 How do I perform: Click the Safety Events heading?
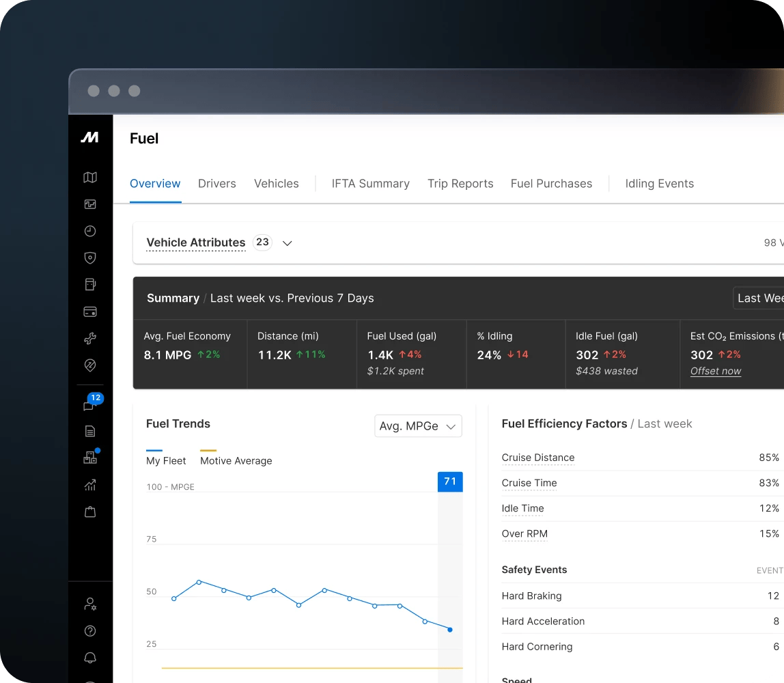tap(534, 570)
